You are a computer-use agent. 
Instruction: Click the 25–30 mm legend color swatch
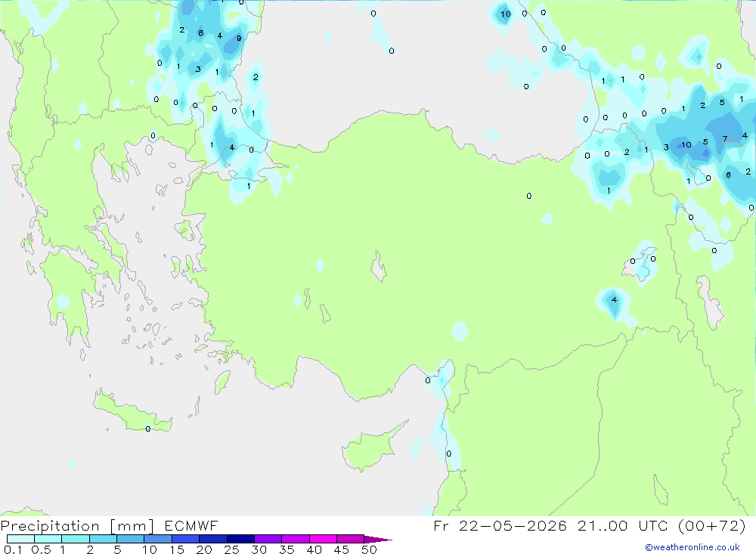240,539
